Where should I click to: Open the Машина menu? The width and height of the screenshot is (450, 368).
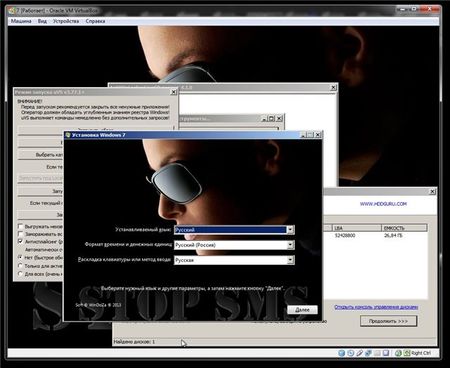click(x=21, y=21)
